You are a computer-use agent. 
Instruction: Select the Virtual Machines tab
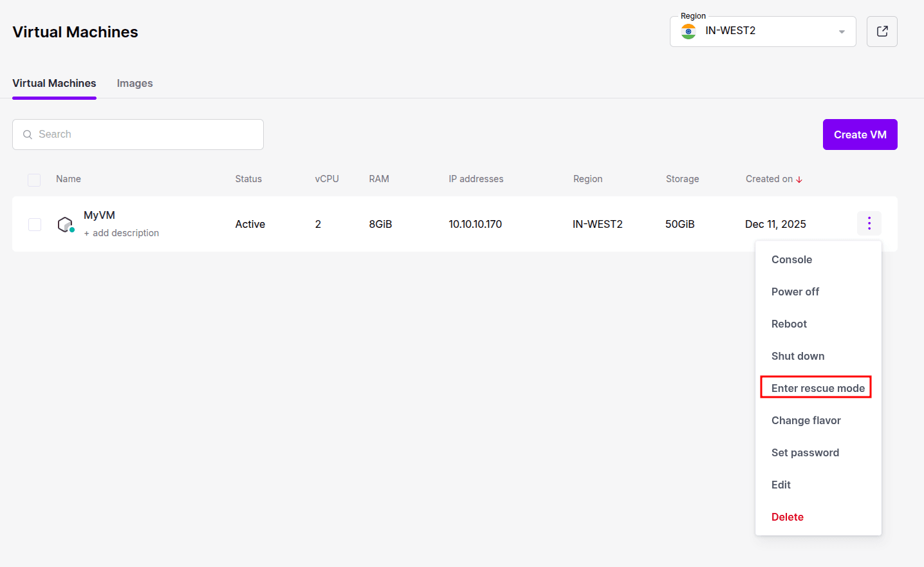pyautogui.click(x=54, y=83)
